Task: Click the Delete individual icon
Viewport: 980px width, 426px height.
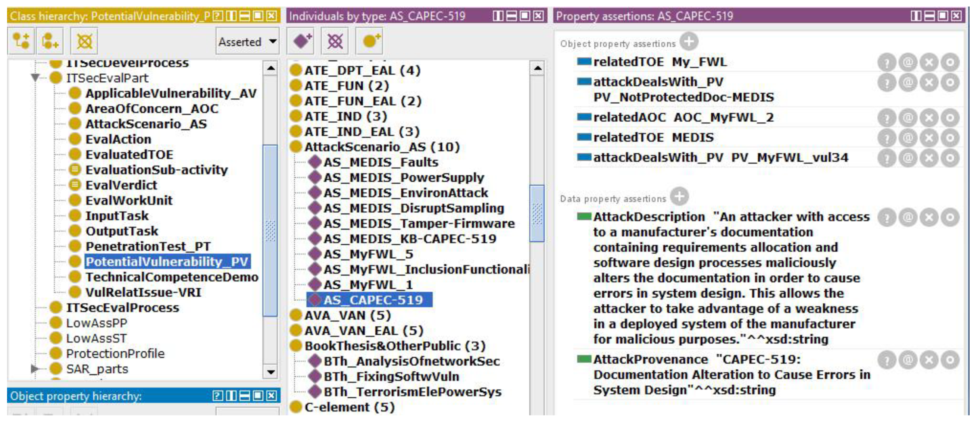Action: click(x=335, y=41)
